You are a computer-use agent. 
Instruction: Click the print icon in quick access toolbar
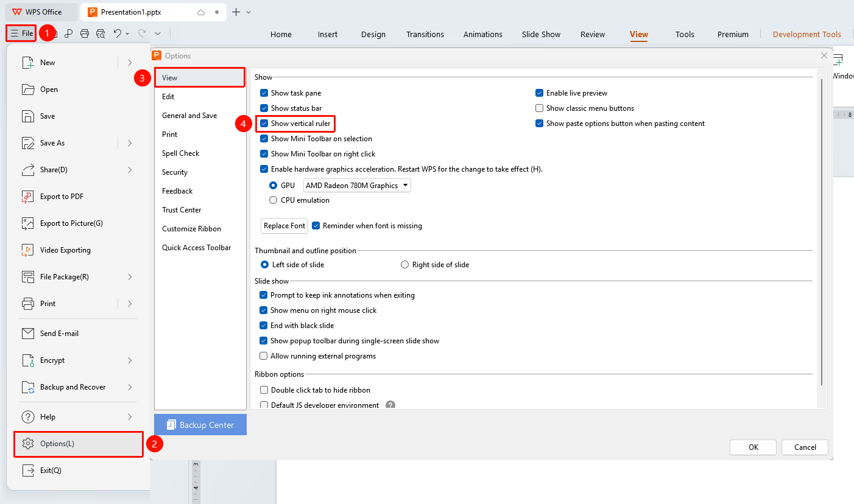click(x=85, y=33)
